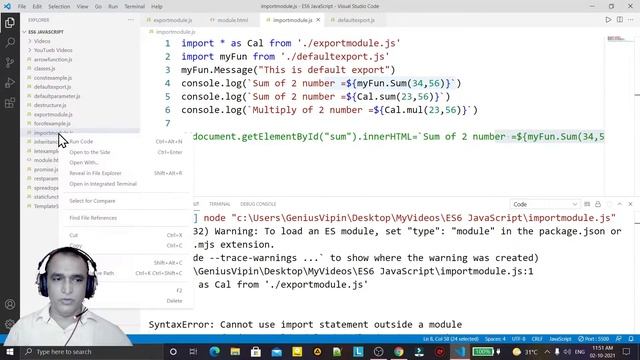The image size is (640, 360).
Task: Open Microsoft Edge from taskbar
Action: pos(214,351)
